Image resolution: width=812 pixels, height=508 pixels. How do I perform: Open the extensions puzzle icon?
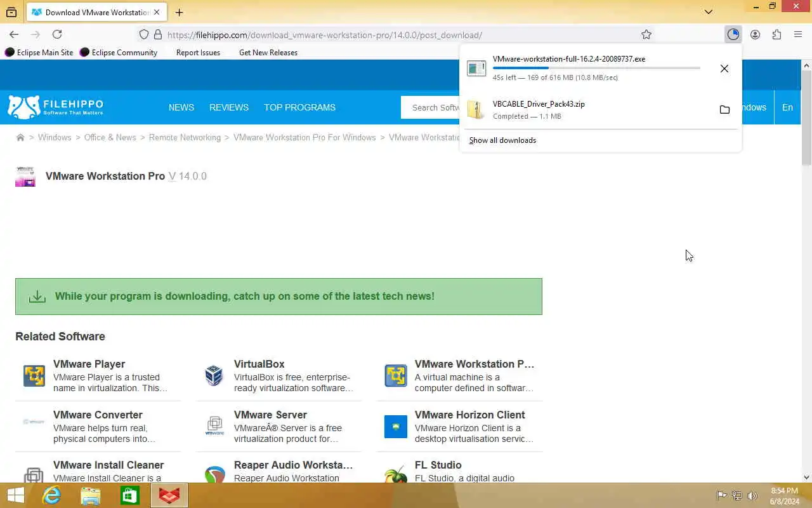click(776, 34)
